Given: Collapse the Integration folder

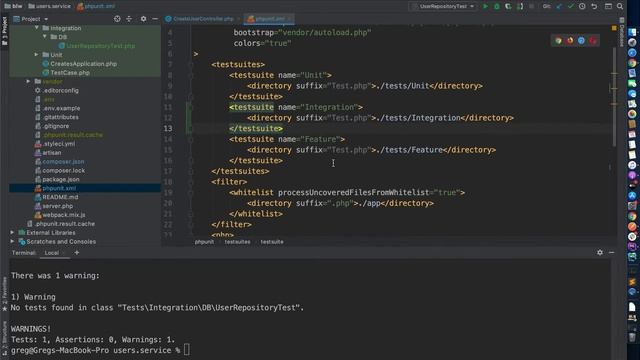Looking at the screenshot, I should [37, 28].
